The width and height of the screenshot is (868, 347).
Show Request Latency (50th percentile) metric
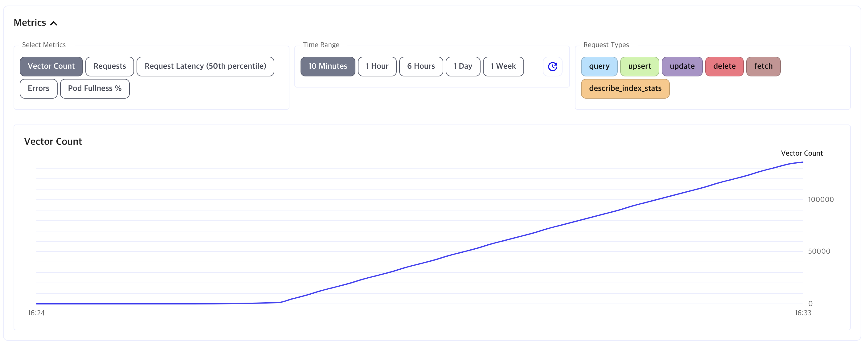pos(205,66)
